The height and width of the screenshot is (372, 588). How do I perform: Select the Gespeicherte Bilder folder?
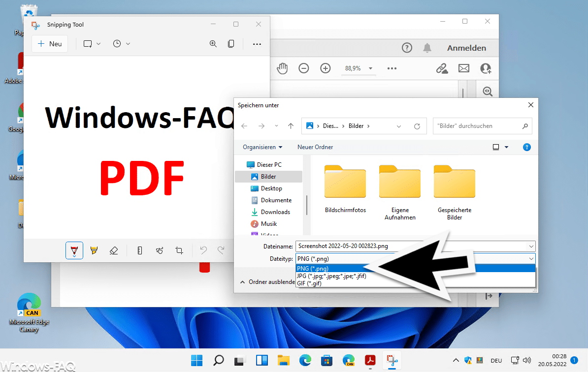(455, 192)
